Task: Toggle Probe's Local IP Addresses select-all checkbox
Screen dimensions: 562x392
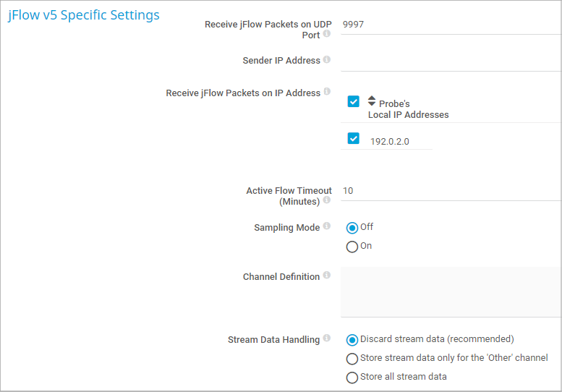Action: pyautogui.click(x=353, y=101)
